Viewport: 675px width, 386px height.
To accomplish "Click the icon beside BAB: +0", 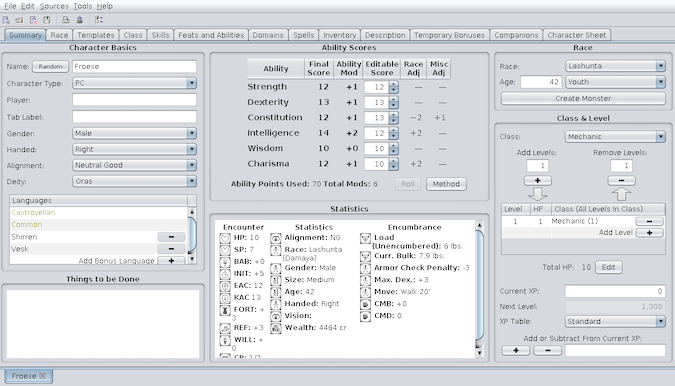I will click(x=225, y=262).
